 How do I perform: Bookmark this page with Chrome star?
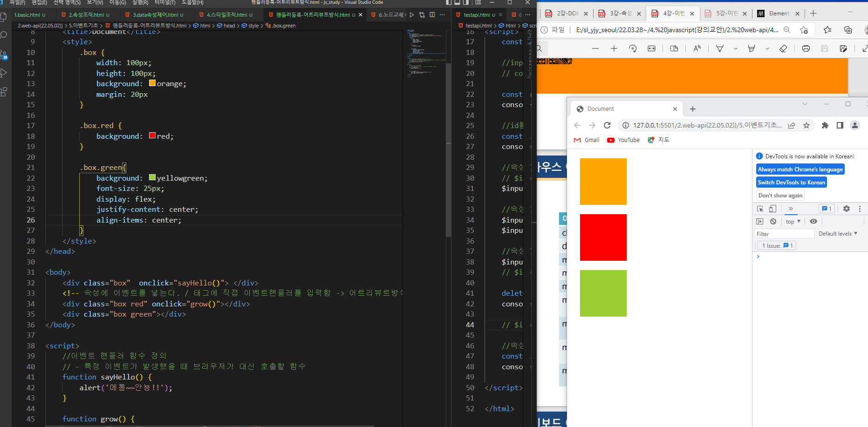tap(806, 125)
